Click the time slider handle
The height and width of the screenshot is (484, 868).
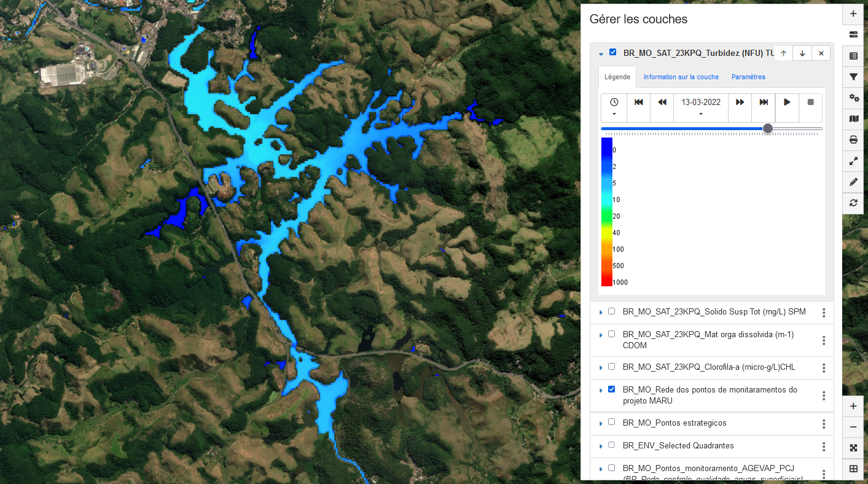coord(768,128)
